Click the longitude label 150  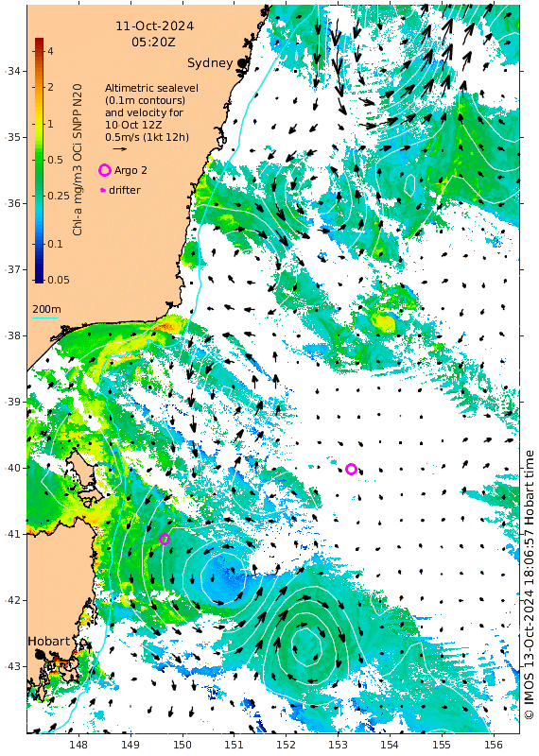(x=183, y=745)
